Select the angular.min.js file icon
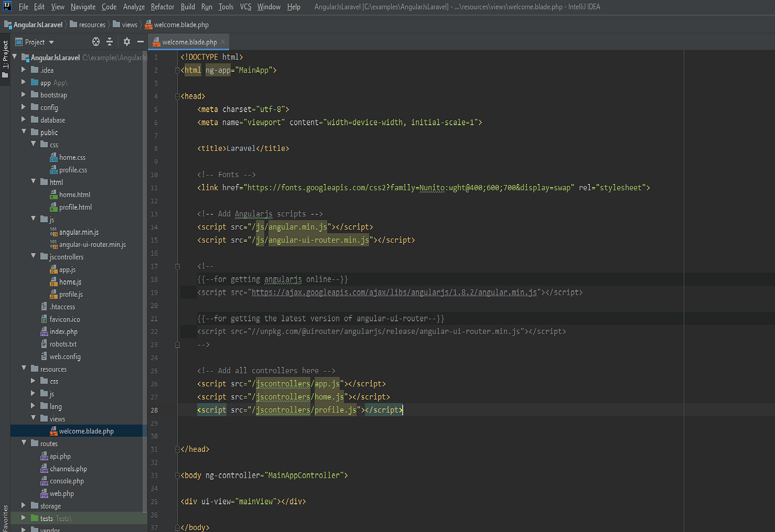This screenshot has width=775, height=532. (x=54, y=232)
